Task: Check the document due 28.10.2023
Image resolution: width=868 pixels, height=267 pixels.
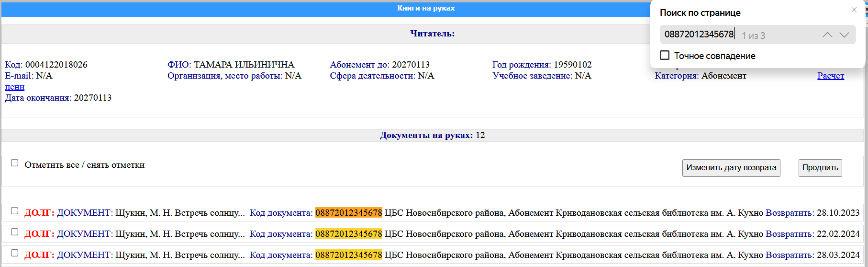Action: click(x=15, y=211)
